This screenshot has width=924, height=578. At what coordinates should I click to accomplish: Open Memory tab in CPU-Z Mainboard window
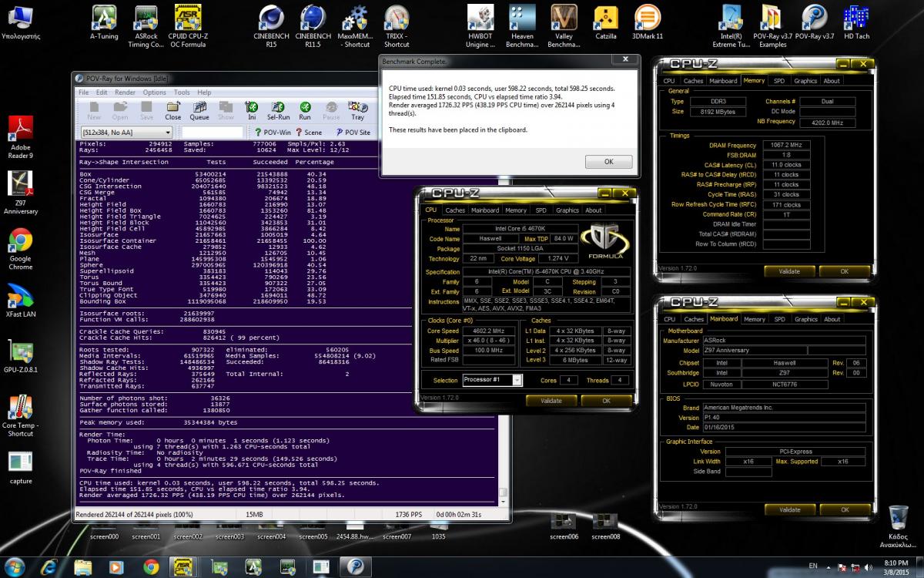755,318
